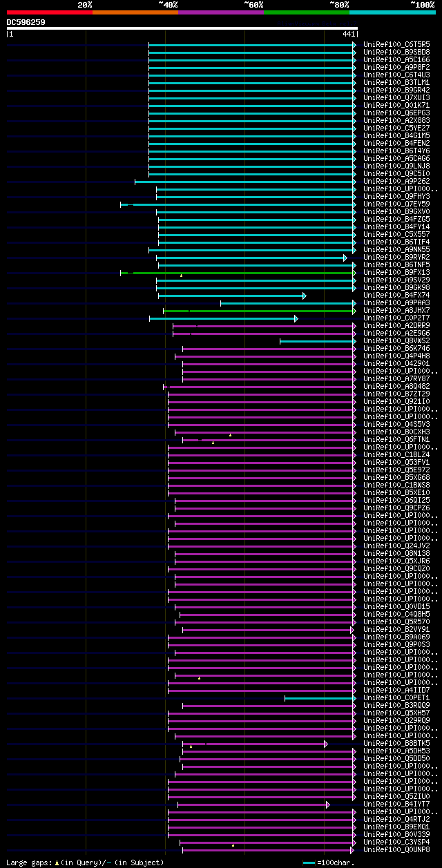
Task: Click the green ~80% legend color segment
Action: (306, 12)
